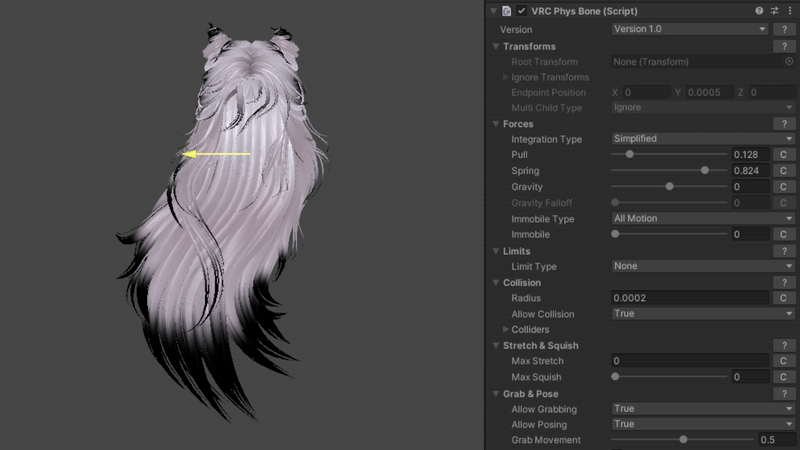Click the VRC Phys Bone script icon
Viewport: 800px width, 450px height.
click(507, 10)
